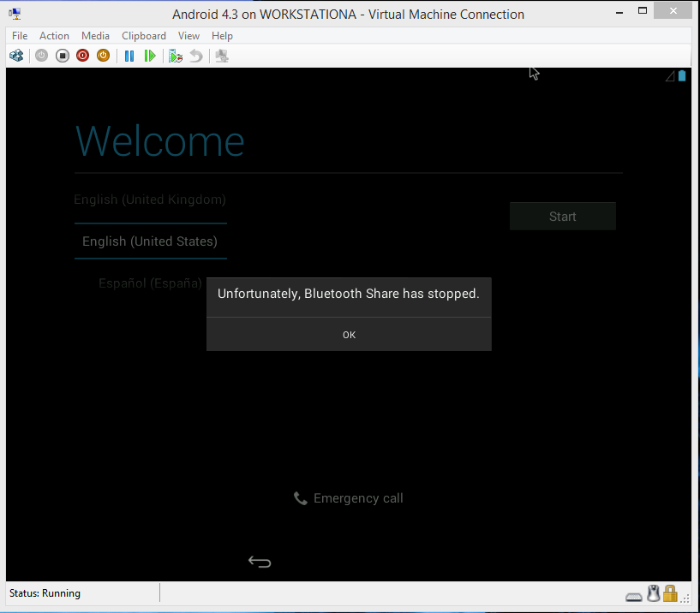Screen dimensions: 700x613
Task: Click the enhanced session toolbar icon
Action: 222,56
